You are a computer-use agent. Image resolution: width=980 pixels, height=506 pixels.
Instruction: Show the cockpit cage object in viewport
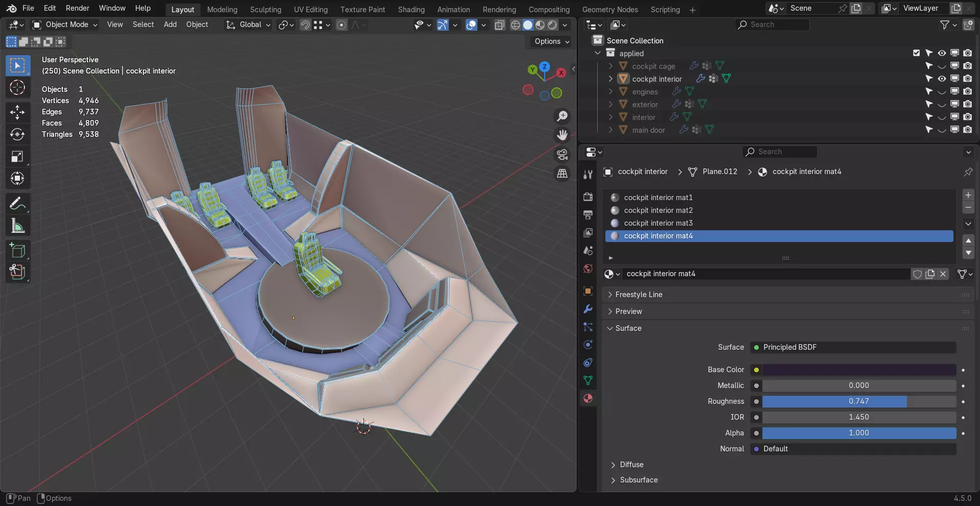click(x=942, y=66)
